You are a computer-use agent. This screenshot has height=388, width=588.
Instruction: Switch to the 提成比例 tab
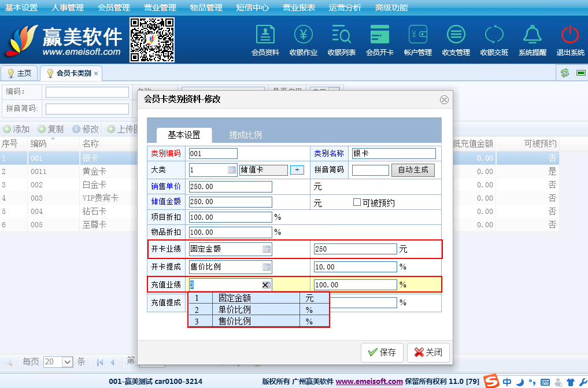246,135
